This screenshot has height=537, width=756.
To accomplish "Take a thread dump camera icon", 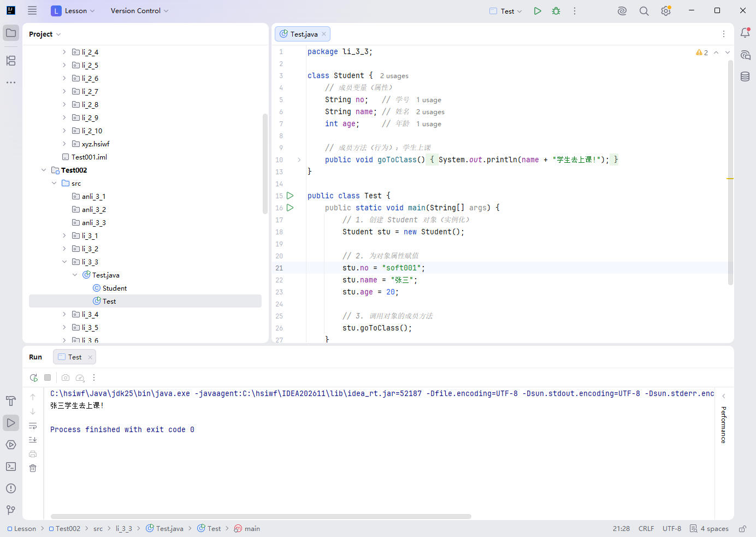I will pyautogui.click(x=66, y=377).
